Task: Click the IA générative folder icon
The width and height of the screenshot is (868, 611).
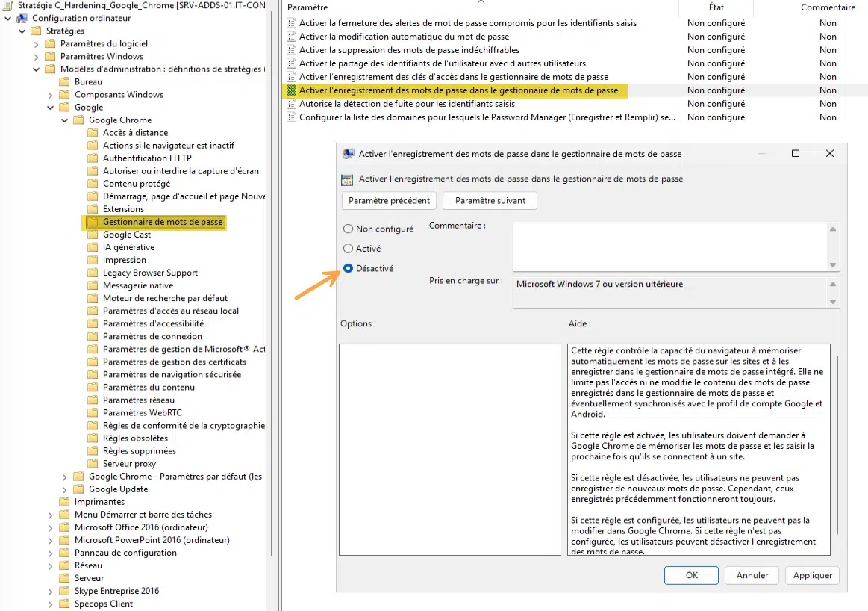Action: point(93,247)
